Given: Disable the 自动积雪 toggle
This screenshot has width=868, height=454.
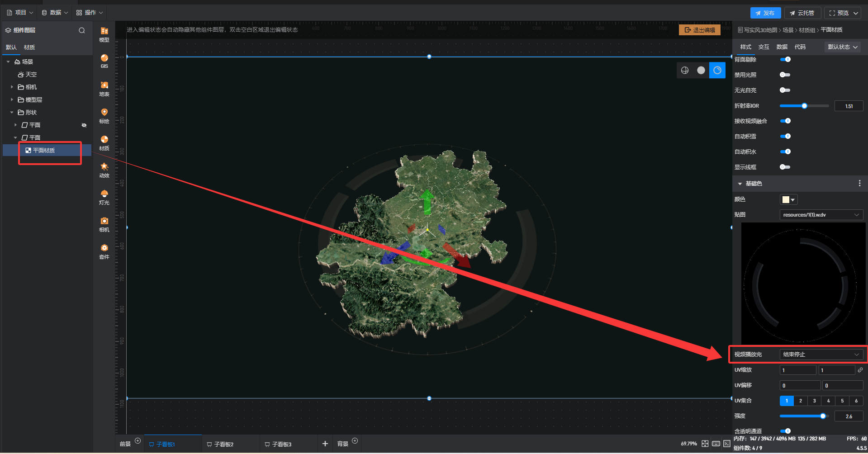Looking at the screenshot, I should [785, 137].
